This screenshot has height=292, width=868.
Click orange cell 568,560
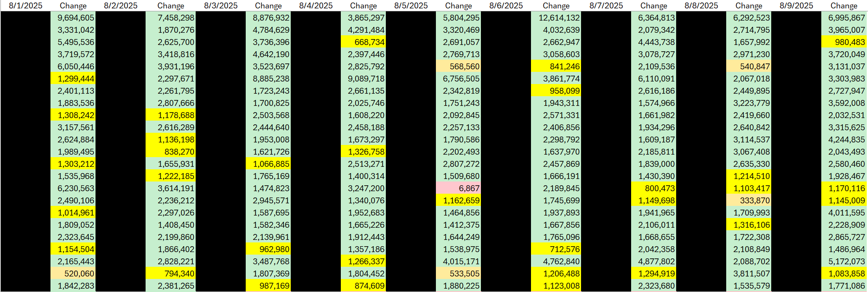click(458, 66)
